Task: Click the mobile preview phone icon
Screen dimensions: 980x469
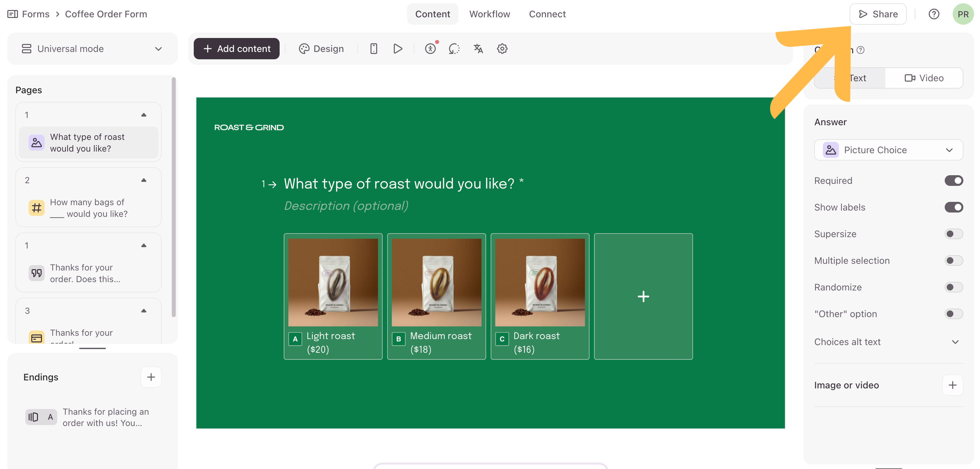Action: coord(373,49)
